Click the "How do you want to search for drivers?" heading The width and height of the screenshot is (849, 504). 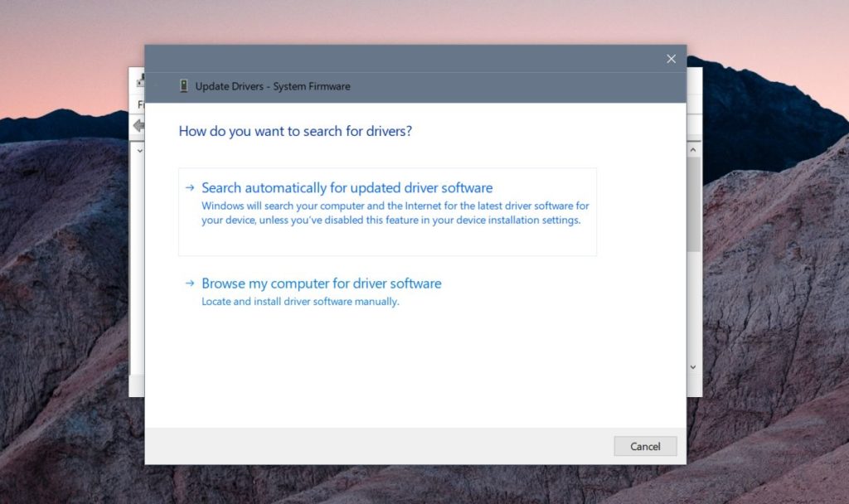tap(296, 131)
